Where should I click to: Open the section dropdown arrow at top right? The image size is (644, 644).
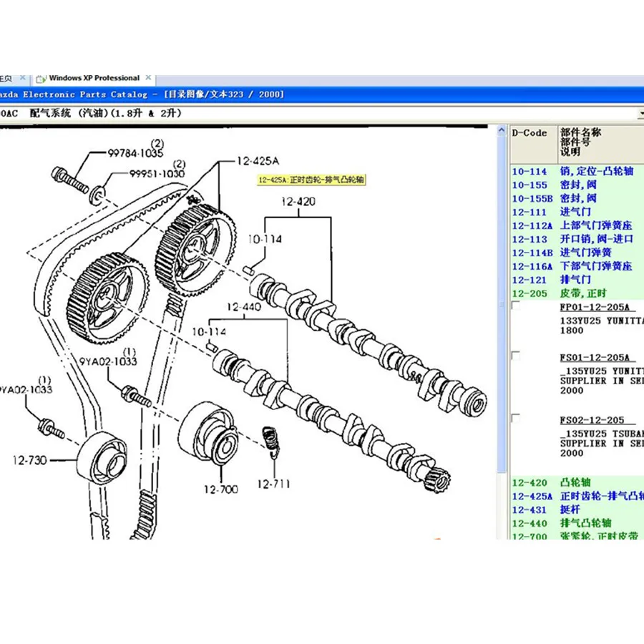[x=640, y=114]
